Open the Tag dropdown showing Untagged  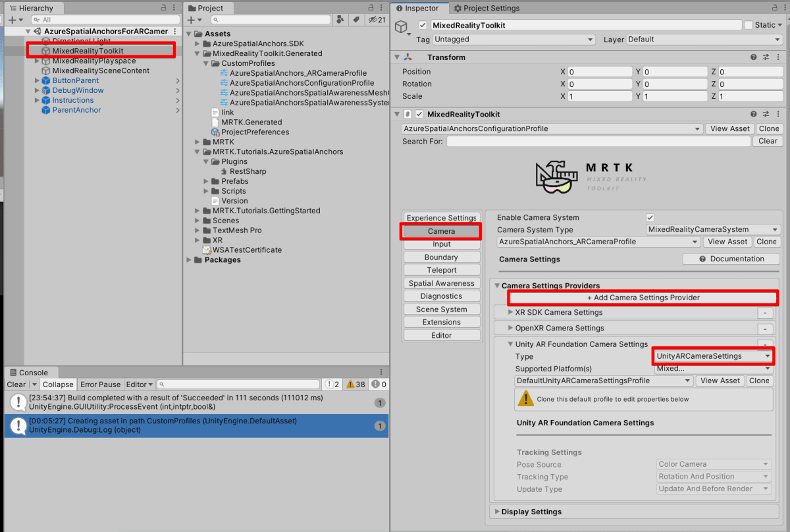(514, 40)
